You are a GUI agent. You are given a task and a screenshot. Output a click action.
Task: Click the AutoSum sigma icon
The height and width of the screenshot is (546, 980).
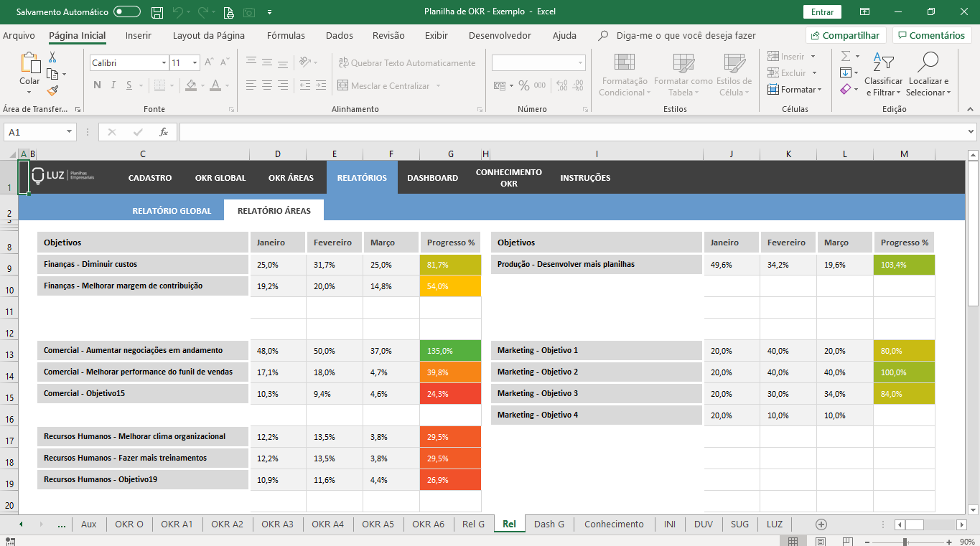click(846, 56)
